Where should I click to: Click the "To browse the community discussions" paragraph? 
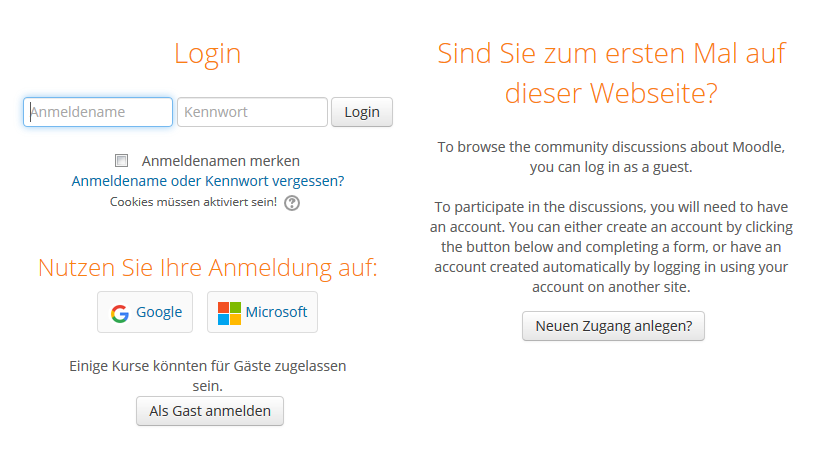pos(611,156)
